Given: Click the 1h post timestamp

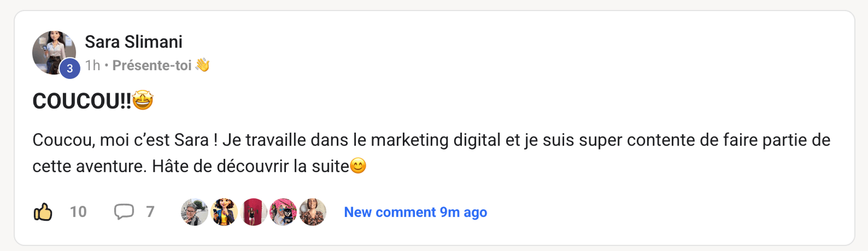Looking at the screenshot, I should pyautogui.click(x=93, y=66).
